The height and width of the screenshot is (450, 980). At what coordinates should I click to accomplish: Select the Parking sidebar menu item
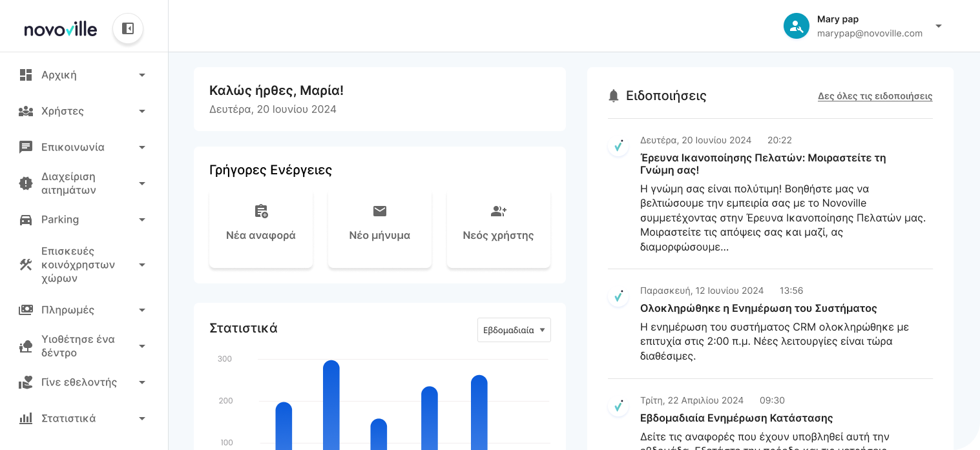tap(60, 220)
